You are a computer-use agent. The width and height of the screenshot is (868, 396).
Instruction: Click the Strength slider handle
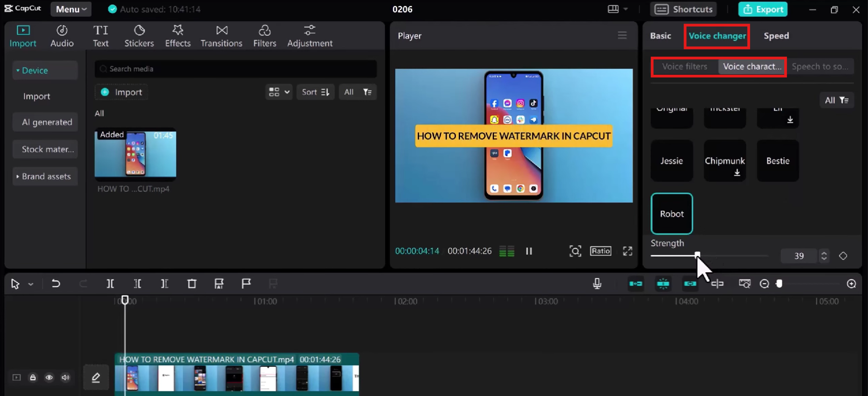coord(697,255)
